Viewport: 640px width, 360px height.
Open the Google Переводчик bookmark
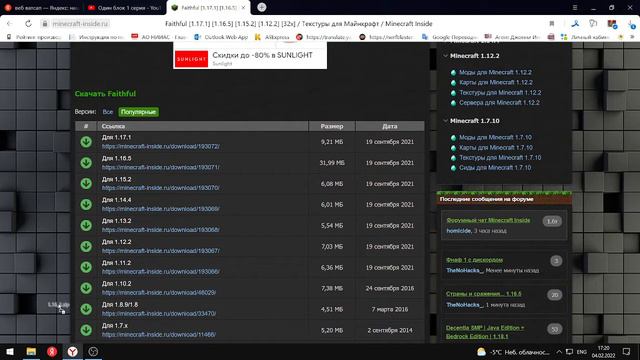coord(450,37)
